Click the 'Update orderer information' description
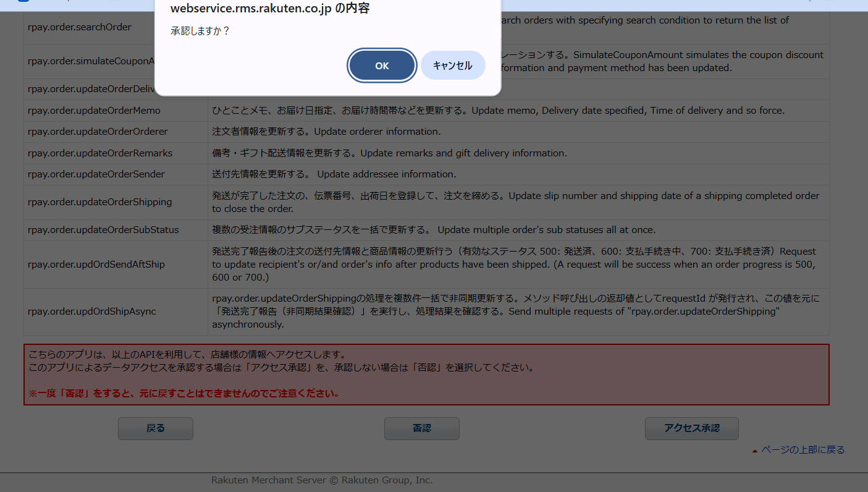The width and height of the screenshot is (868, 492). click(326, 132)
